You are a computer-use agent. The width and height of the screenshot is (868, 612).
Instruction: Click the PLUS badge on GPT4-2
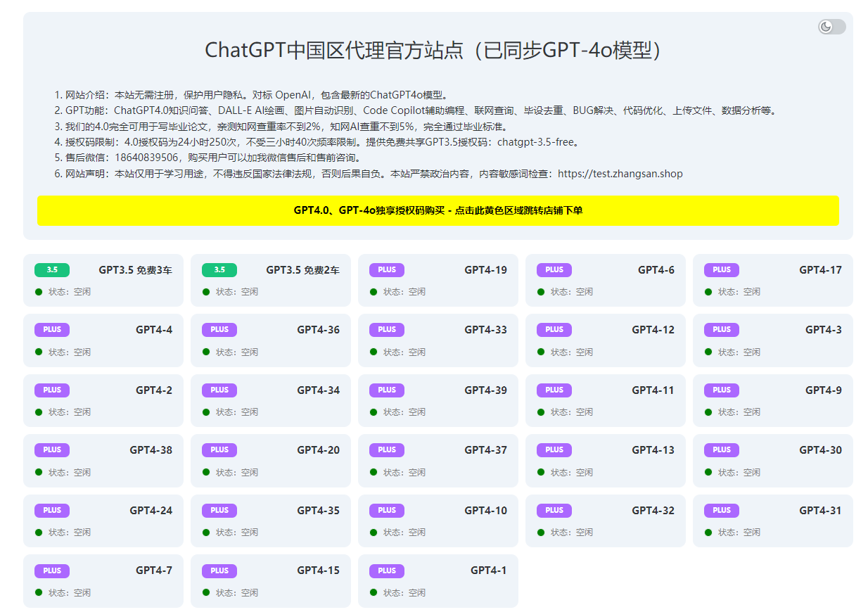click(x=52, y=390)
